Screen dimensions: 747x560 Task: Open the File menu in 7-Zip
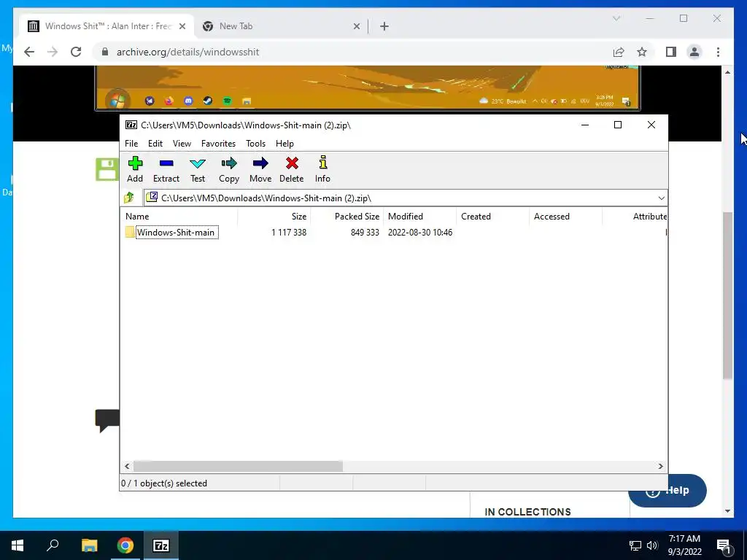[131, 144]
